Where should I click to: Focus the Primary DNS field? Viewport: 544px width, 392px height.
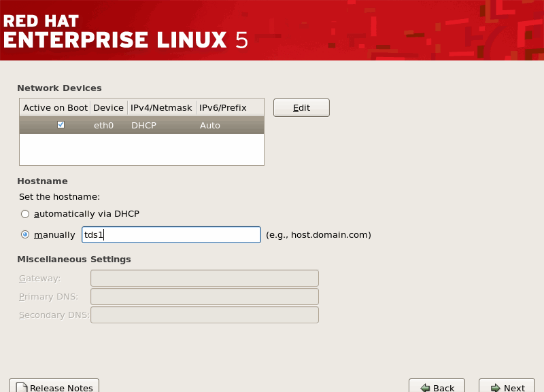[204, 296]
